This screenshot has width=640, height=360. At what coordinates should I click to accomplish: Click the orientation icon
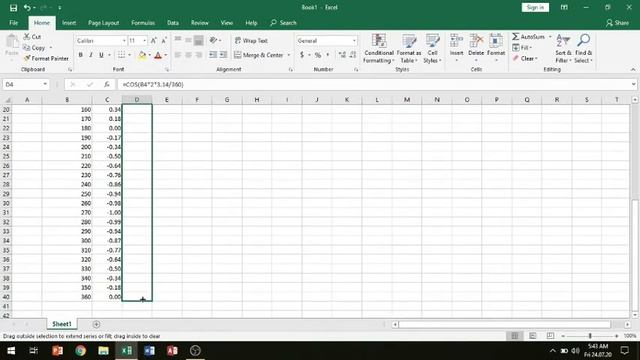(213, 40)
